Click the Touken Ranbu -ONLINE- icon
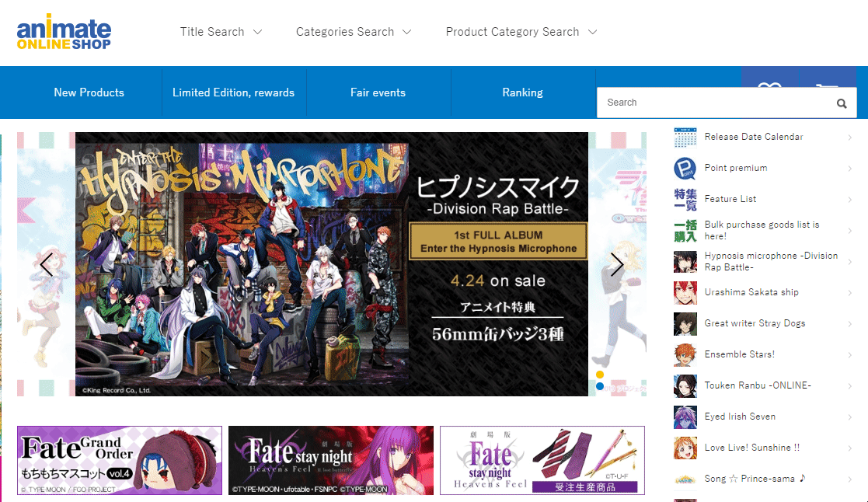This screenshot has width=868, height=502. [x=685, y=385]
